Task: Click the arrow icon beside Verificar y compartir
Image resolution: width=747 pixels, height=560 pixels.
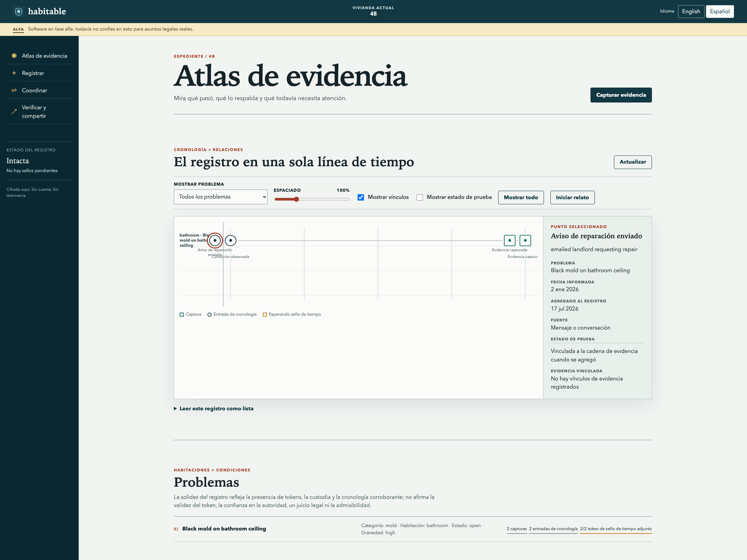Action: (14, 112)
